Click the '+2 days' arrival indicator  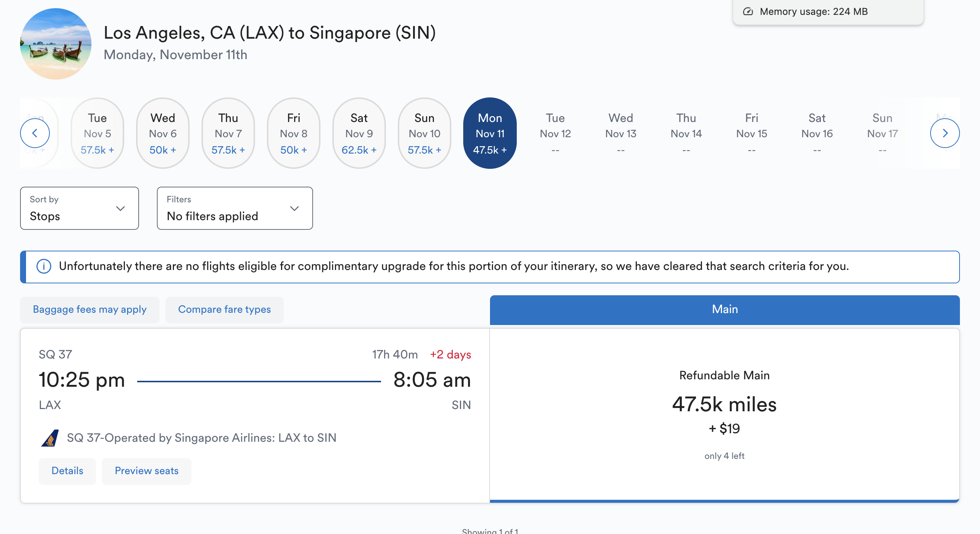pyautogui.click(x=451, y=355)
